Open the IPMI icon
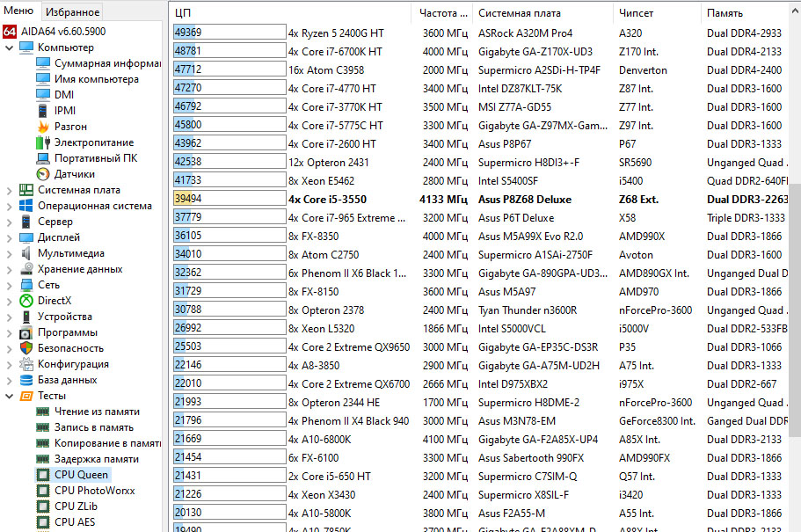This screenshot has height=532, width=801. (x=43, y=111)
